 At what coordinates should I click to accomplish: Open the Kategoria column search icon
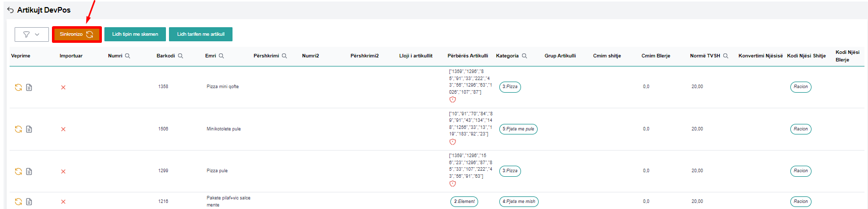click(x=525, y=56)
